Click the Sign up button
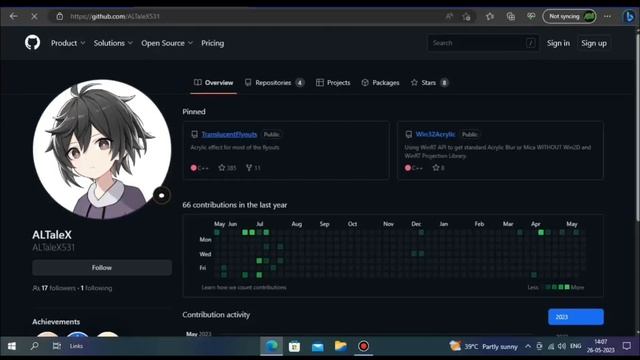640x360 pixels. click(x=593, y=43)
